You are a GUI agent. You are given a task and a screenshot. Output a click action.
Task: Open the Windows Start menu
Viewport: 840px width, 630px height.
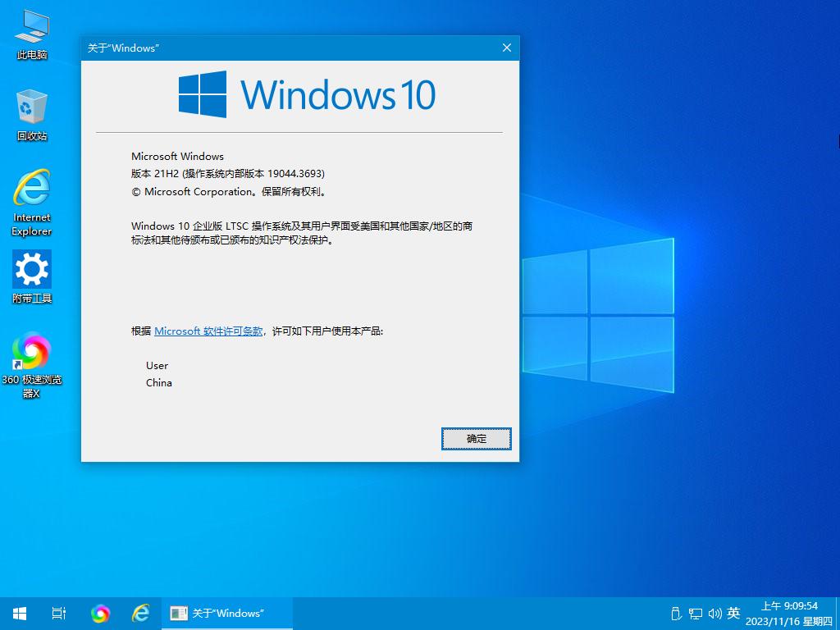click(20, 614)
